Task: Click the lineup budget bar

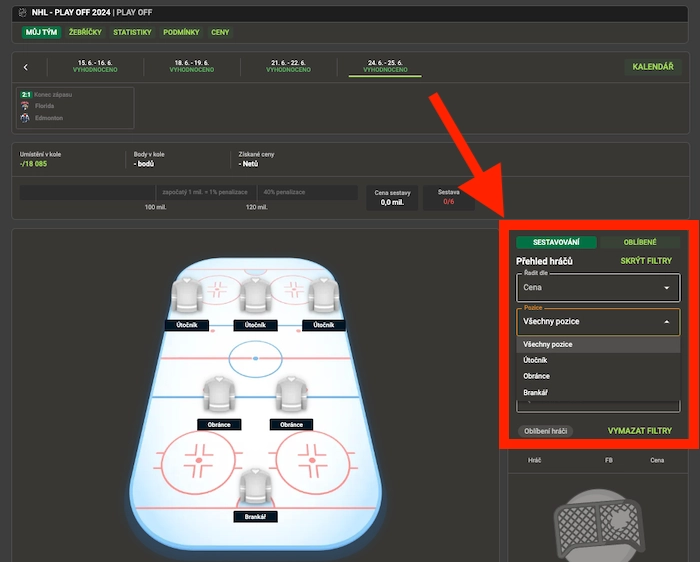Action: coord(187,192)
